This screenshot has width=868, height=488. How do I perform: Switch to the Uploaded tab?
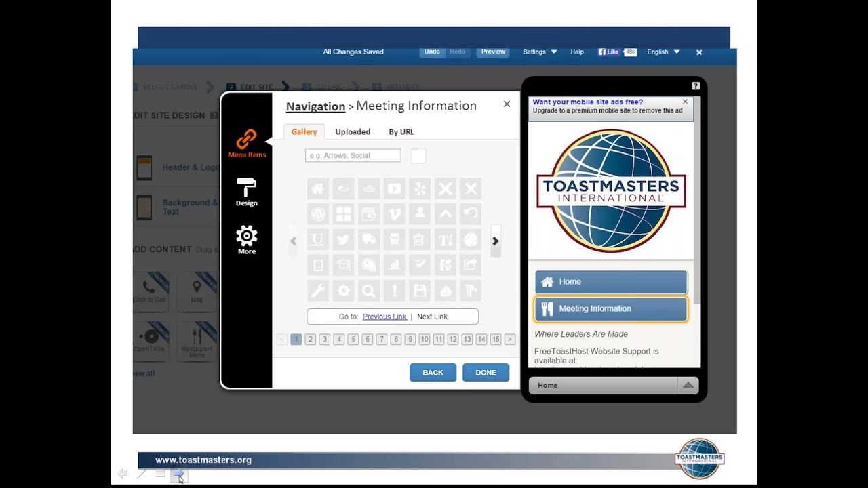pos(353,132)
